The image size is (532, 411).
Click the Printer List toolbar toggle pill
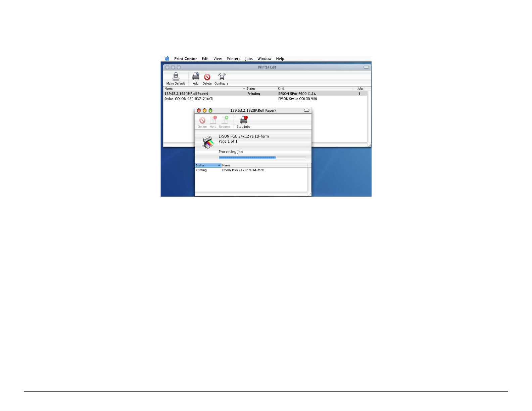click(x=366, y=67)
